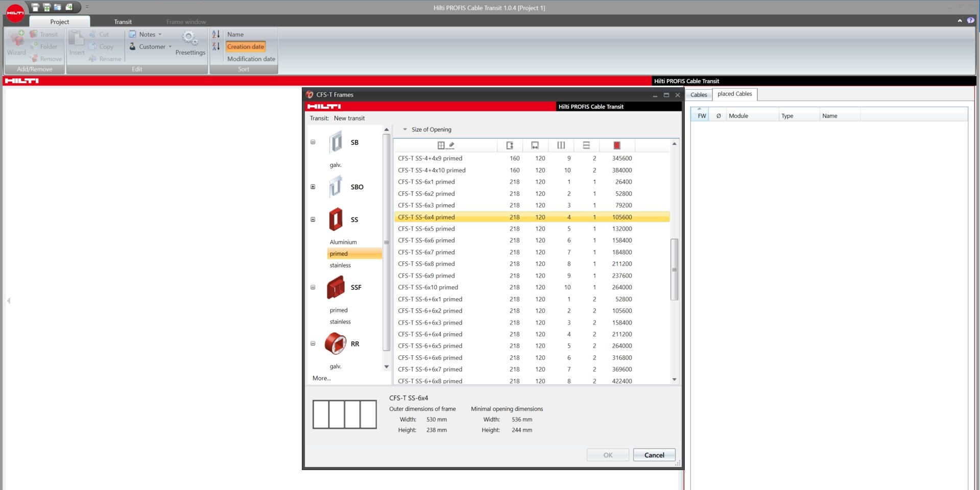980x490 pixels.
Task: Click the A-Z ascending sort icon
Action: pos(216,34)
